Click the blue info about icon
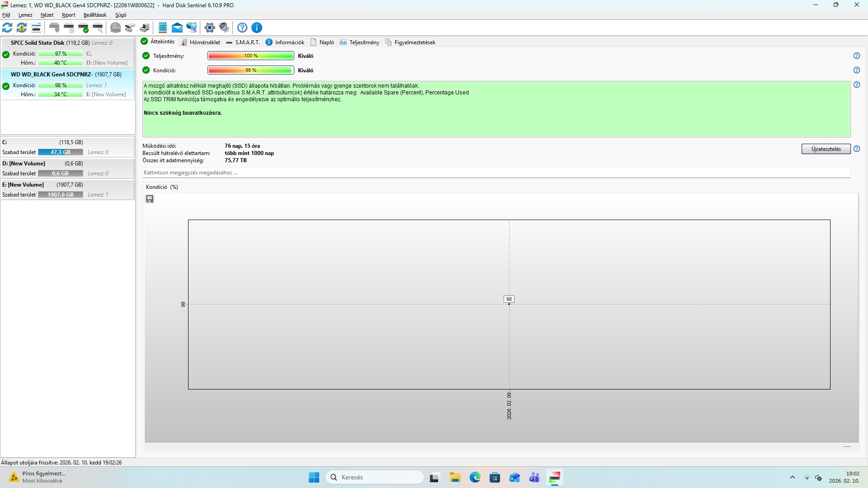The image size is (868, 488). coord(257,28)
